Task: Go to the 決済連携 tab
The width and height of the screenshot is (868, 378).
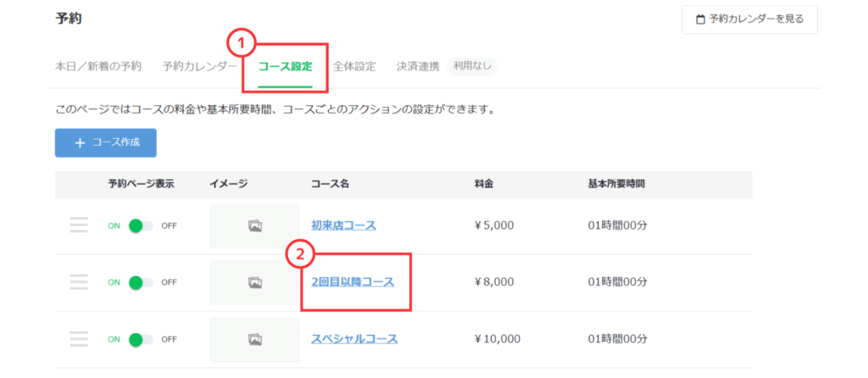Action: pyautogui.click(x=418, y=66)
